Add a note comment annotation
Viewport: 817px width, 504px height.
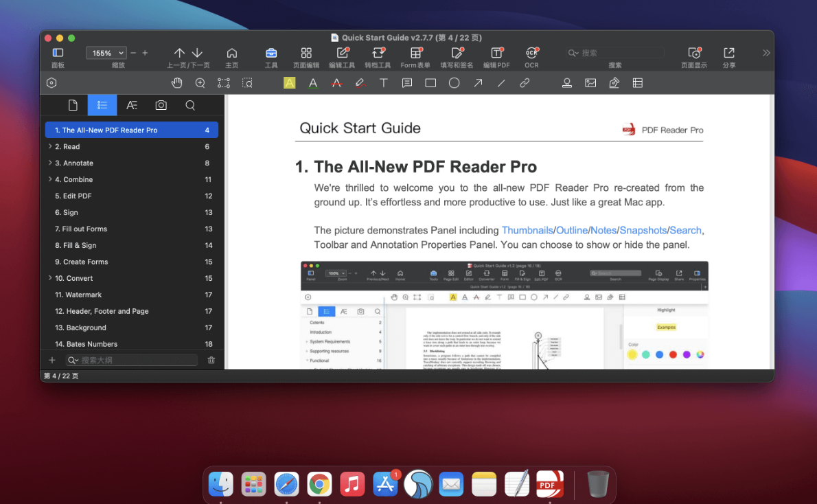click(x=407, y=83)
